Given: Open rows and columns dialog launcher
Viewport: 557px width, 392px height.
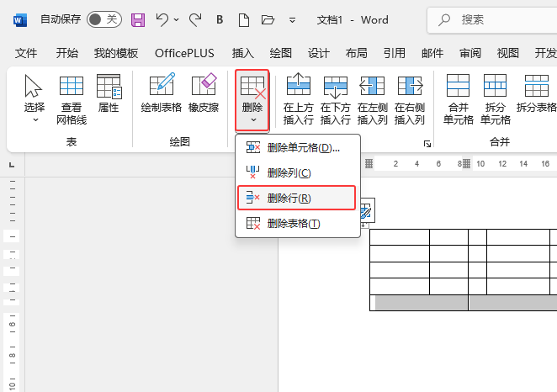Looking at the screenshot, I should (427, 144).
